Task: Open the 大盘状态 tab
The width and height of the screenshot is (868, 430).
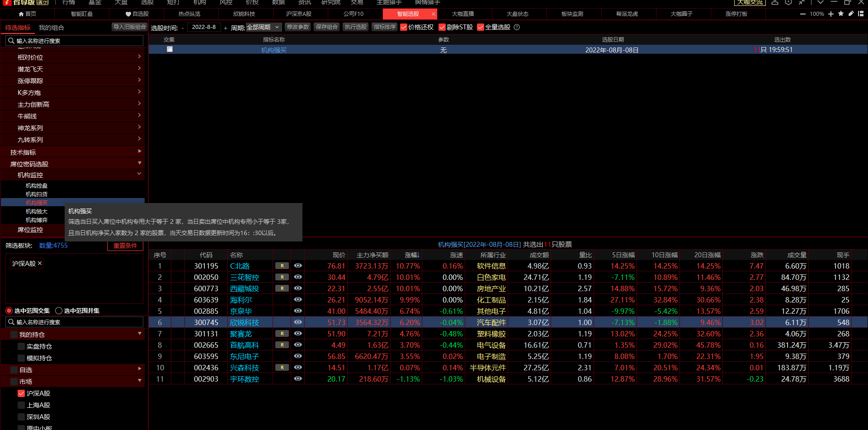Action: coord(518,14)
